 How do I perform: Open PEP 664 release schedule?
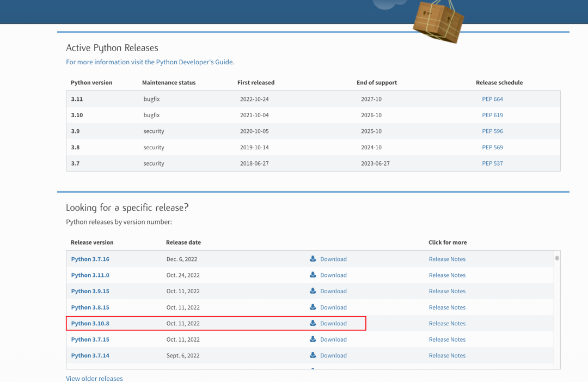pos(492,99)
